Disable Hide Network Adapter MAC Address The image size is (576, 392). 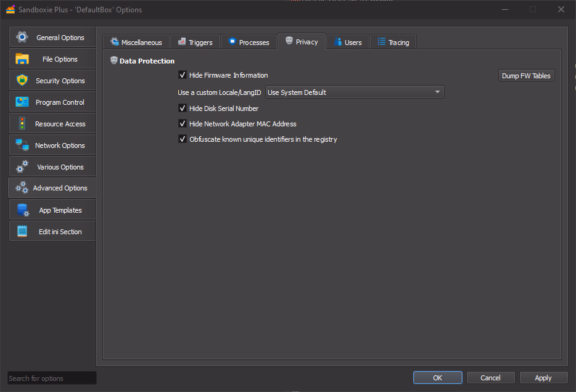click(183, 124)
